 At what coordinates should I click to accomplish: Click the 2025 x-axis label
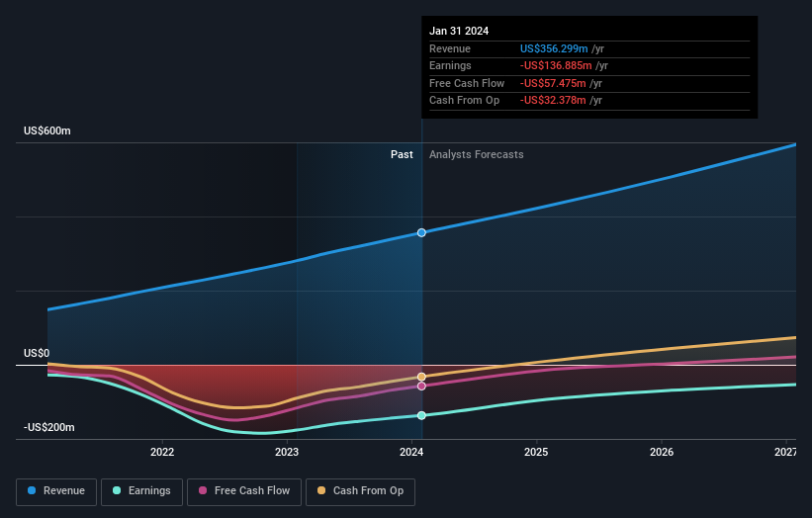point(536,453)
